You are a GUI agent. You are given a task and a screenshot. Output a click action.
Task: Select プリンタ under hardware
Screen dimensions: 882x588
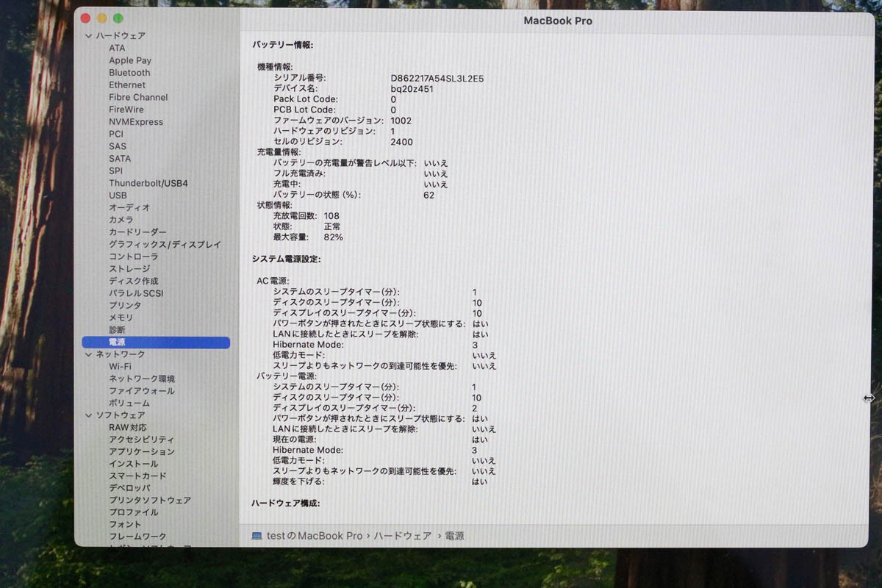[125, 305]
